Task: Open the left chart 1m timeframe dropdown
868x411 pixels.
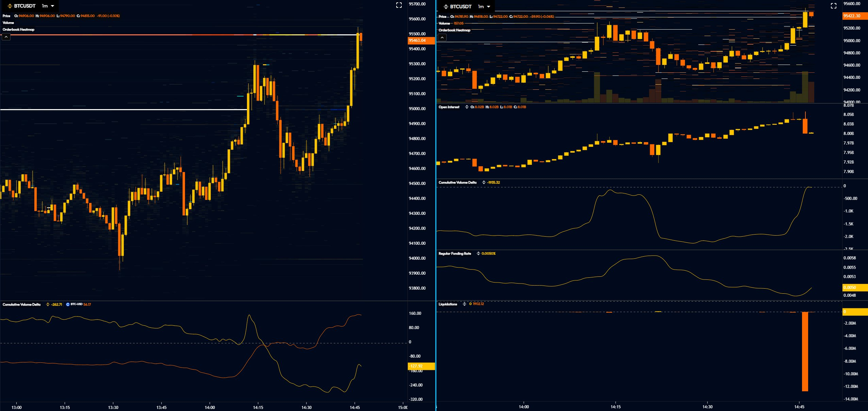Action: [48, 6]
